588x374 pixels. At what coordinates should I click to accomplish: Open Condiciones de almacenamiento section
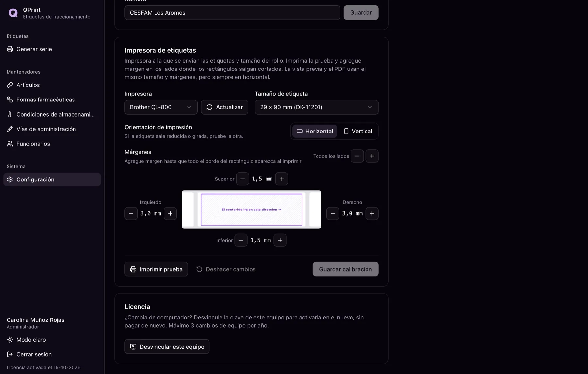coord(52,114)
